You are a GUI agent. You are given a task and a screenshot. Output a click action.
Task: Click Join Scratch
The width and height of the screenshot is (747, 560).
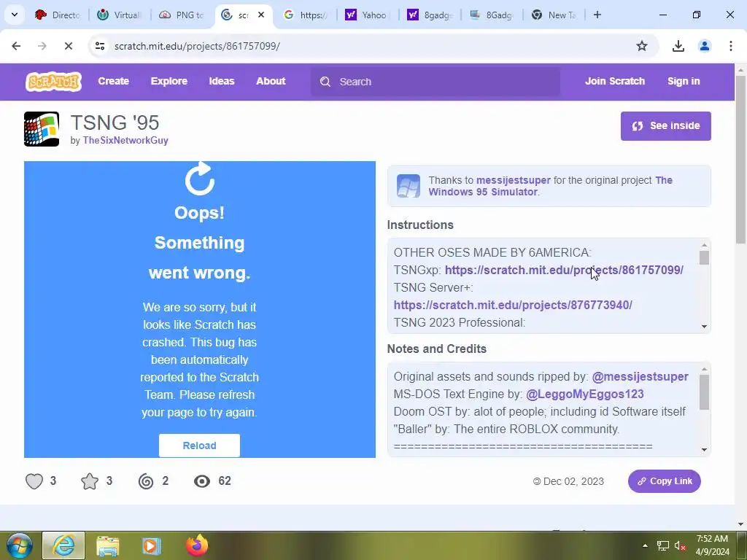[615, 82]
